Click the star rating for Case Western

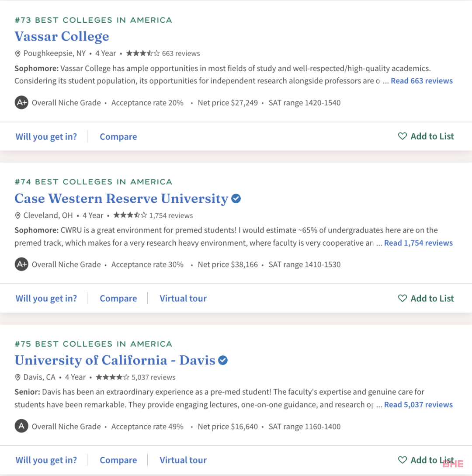point(130,215)
